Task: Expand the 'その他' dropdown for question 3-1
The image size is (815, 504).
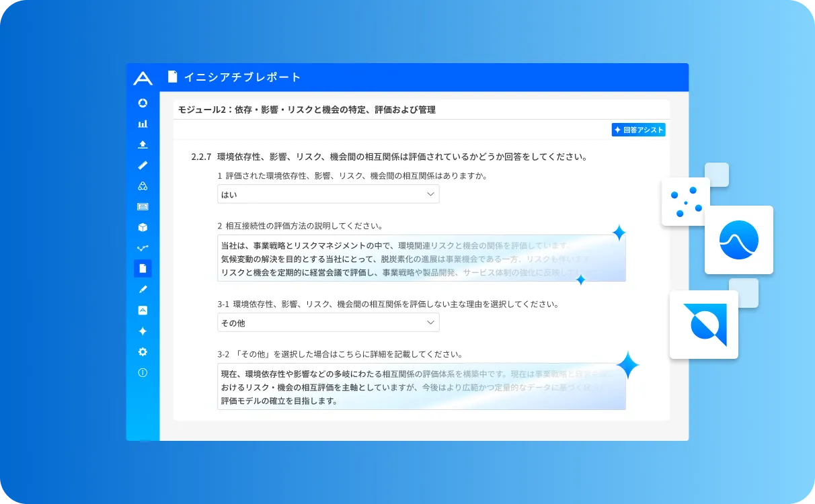Action: [328, 323]
